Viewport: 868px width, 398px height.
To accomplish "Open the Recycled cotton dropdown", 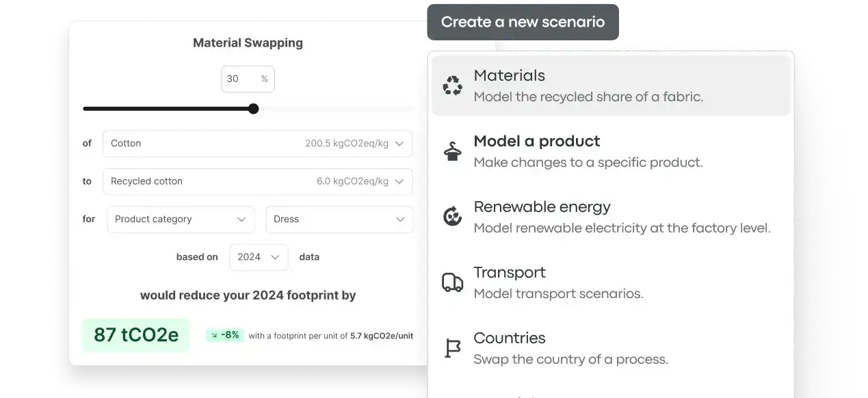I will (x=257, y=181).
